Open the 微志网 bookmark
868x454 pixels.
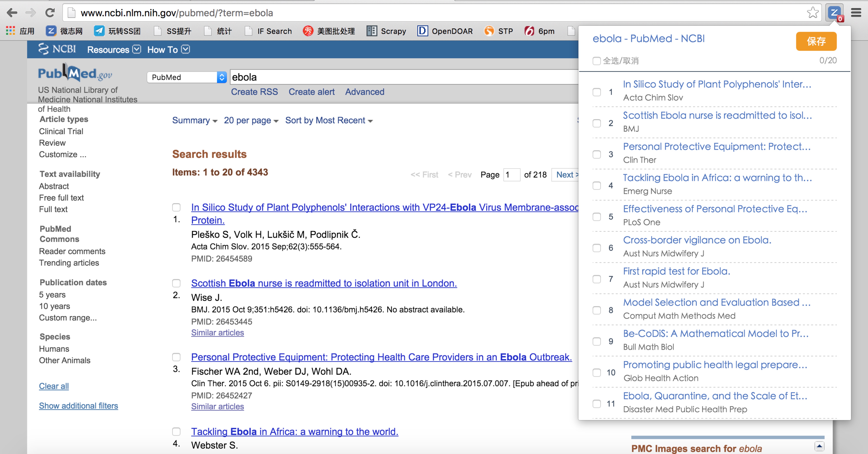[x=64, y=31]
